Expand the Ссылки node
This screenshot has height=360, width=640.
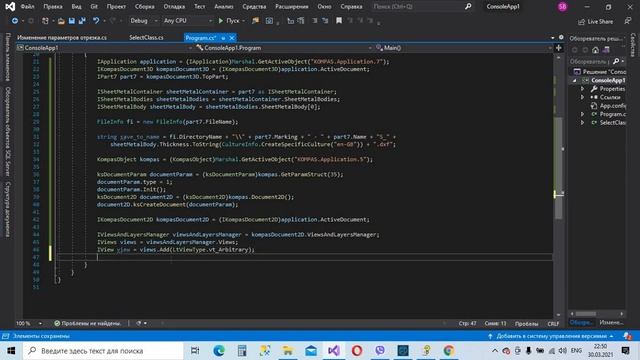pos(582,97)
